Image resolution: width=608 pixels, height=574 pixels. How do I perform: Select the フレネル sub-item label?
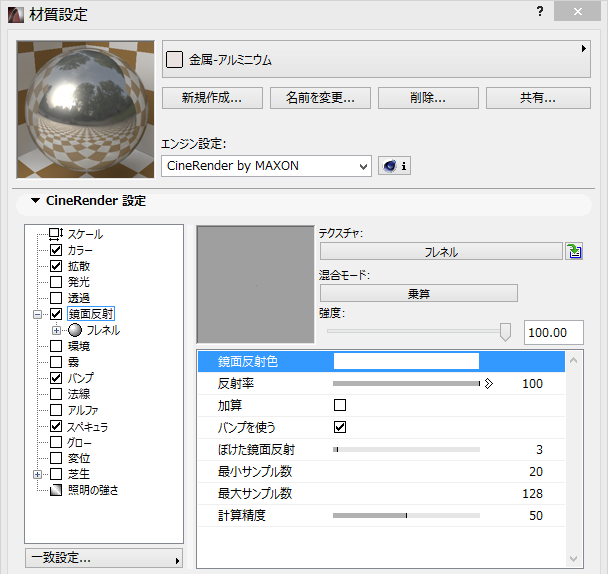pyautogui.click(x=103, y=330)
